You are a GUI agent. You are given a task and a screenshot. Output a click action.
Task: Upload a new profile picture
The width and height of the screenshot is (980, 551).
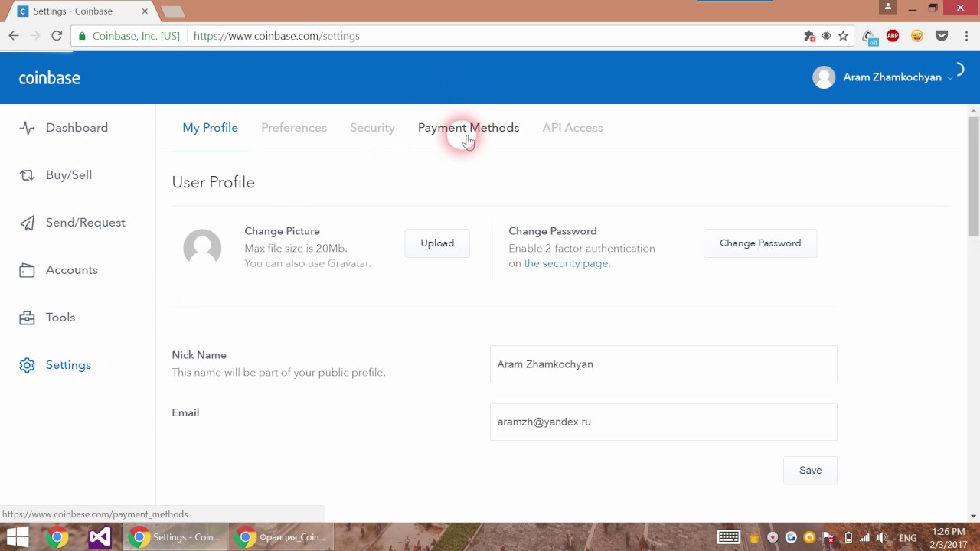(437, 243)
